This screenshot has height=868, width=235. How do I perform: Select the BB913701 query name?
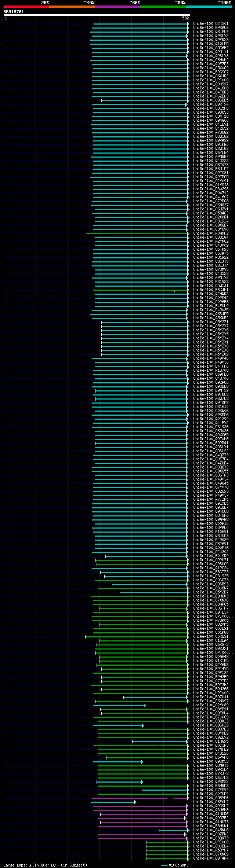point(14,12)
